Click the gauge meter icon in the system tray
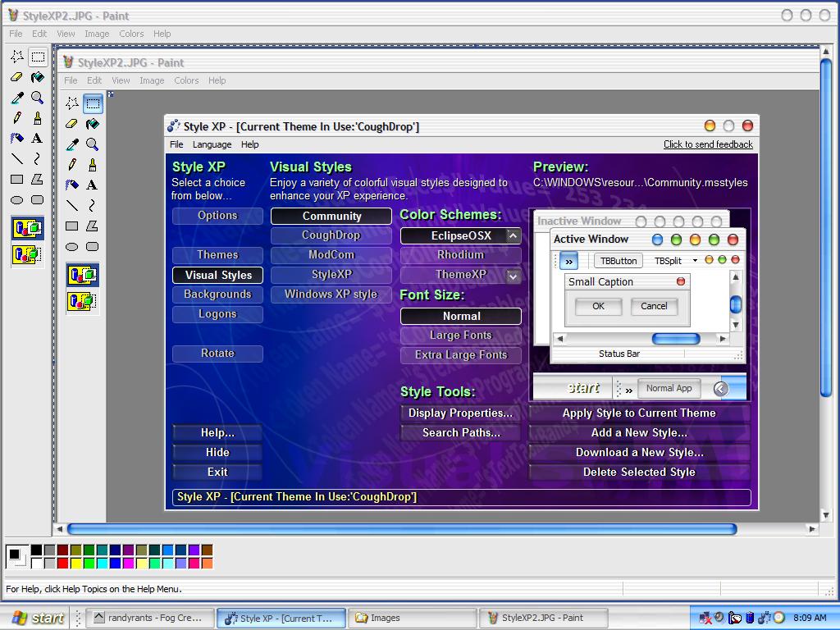The image size is (840, 630). (x=735, y=618)
